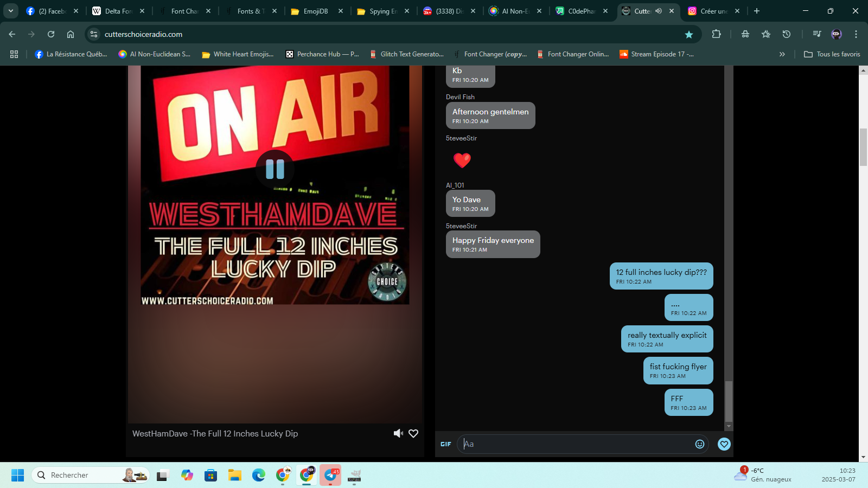Expand hidden bookmarks chevron
This screenshot has width=868, height=488.
pyautogui.click(x=782, y=54)
